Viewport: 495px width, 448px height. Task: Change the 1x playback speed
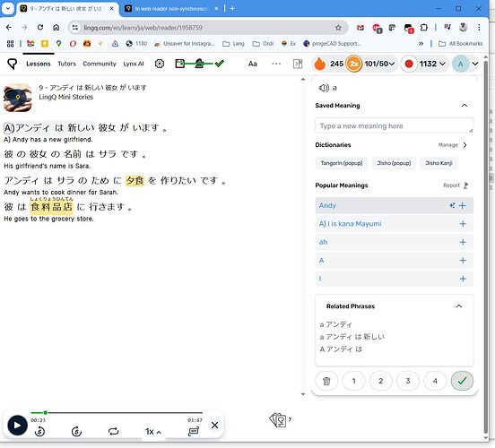click(153, 432)
